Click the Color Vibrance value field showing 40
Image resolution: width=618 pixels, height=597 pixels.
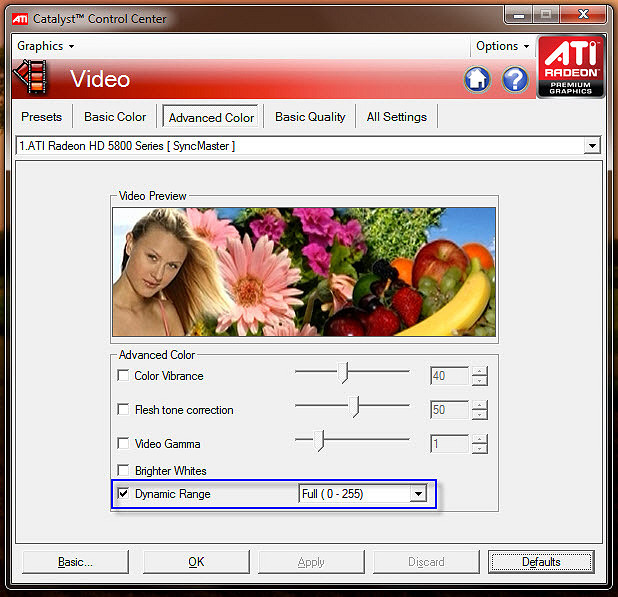[x=450, y=376]
